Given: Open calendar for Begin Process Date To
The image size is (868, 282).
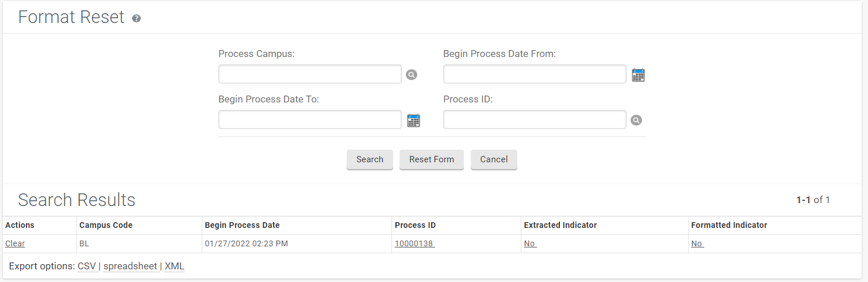Looking at the screenshot, I should (x=413, y=120).
